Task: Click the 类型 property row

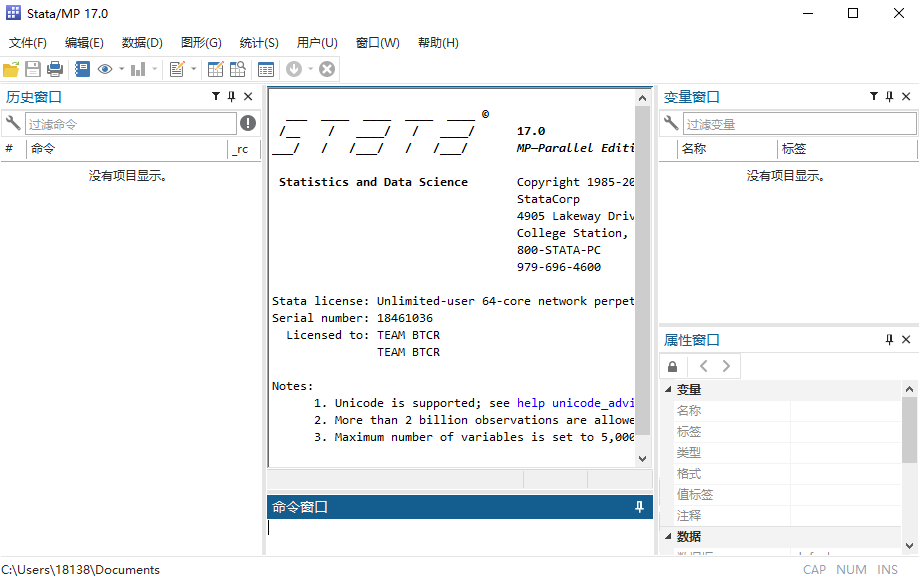Action: click(x=788, y=453)
